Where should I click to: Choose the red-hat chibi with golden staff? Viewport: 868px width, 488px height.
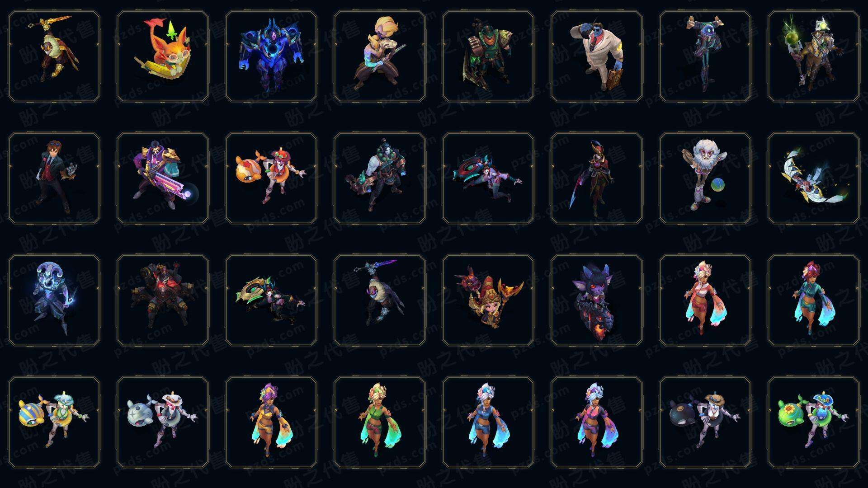[488, 300]
